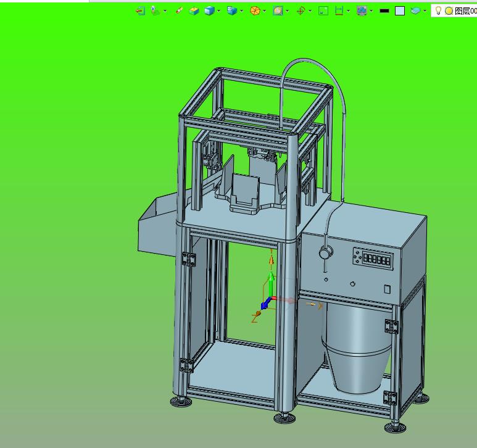The width and height of the screenshot is (477, 448).
Task: Toggle the layer light bulb visibility
Action: pos(438,10)
